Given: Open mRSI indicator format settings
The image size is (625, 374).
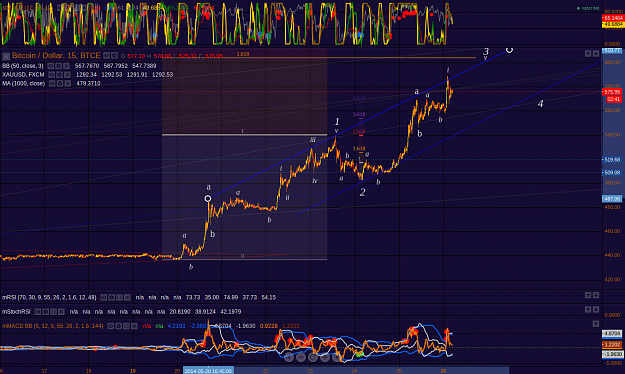Looking at the screenshot, I should pos(112,297).
